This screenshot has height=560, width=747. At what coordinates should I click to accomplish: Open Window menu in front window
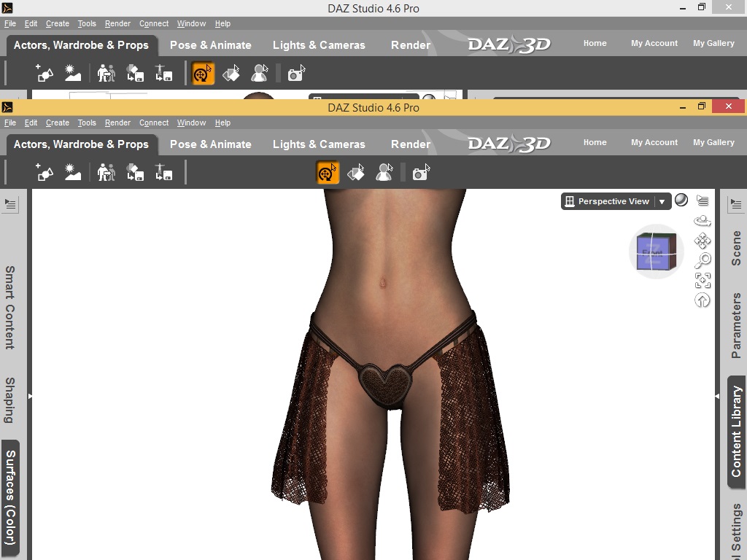click(192, 122)
